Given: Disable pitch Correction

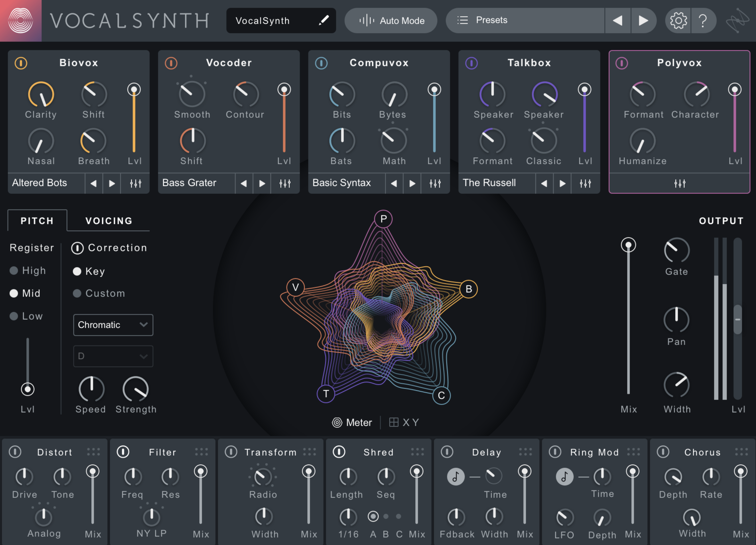Looking at the screenshot, I should [78, 248].
